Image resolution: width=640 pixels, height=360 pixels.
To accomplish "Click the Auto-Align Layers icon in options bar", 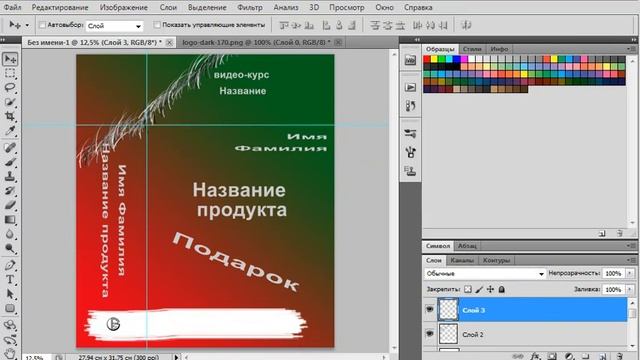I will pyautogui.click(x=467, y=25).
